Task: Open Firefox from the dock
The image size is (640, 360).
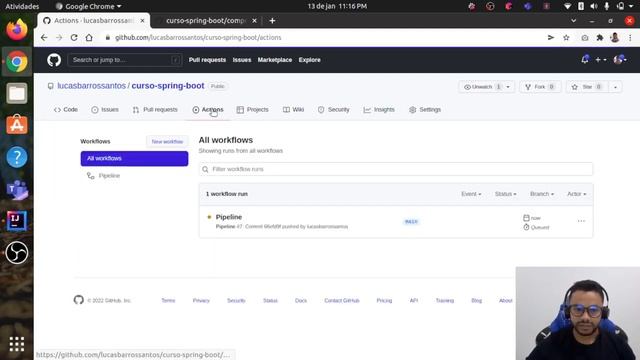Action: (17, 29)
